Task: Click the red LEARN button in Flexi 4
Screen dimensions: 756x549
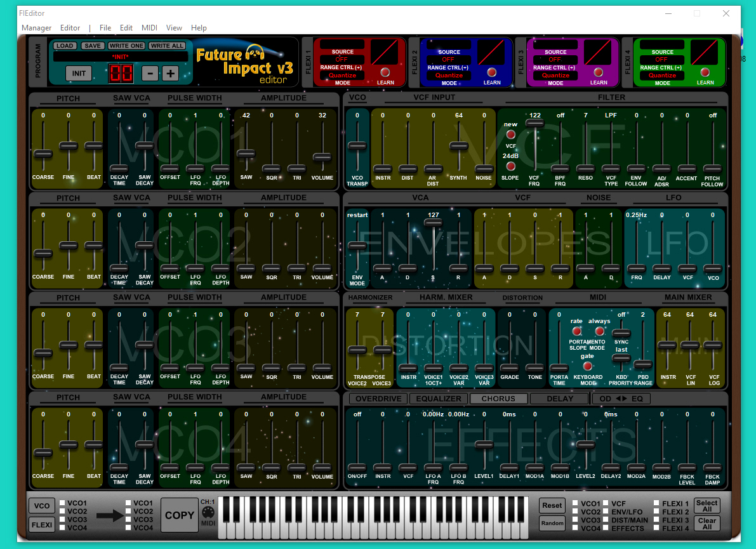Action: (x=705, y=72)
